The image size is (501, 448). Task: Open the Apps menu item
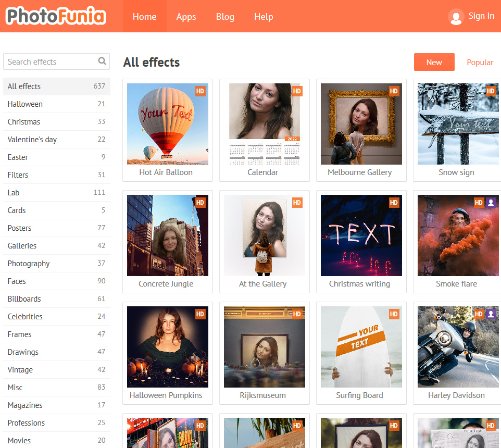click(x=186, y=17)
